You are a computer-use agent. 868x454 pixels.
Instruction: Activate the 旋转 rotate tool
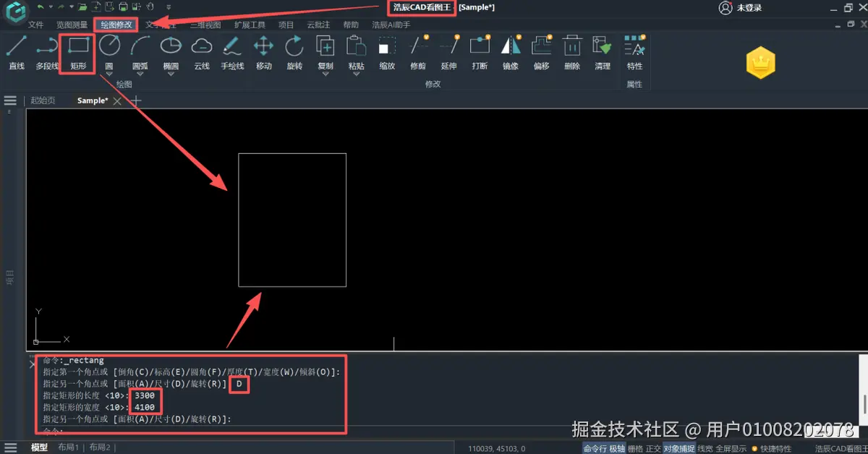click(x=294, y=52)
